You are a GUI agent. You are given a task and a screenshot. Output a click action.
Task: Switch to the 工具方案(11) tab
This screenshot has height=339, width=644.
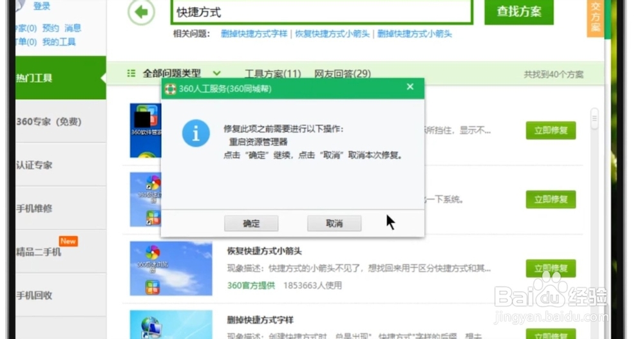pyautogui.click(x=272, y=73)
